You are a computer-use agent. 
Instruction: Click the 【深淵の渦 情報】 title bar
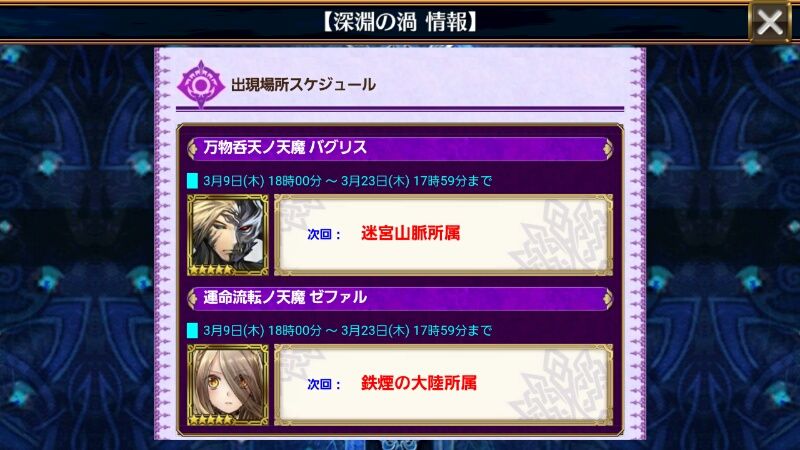point(400,22)
